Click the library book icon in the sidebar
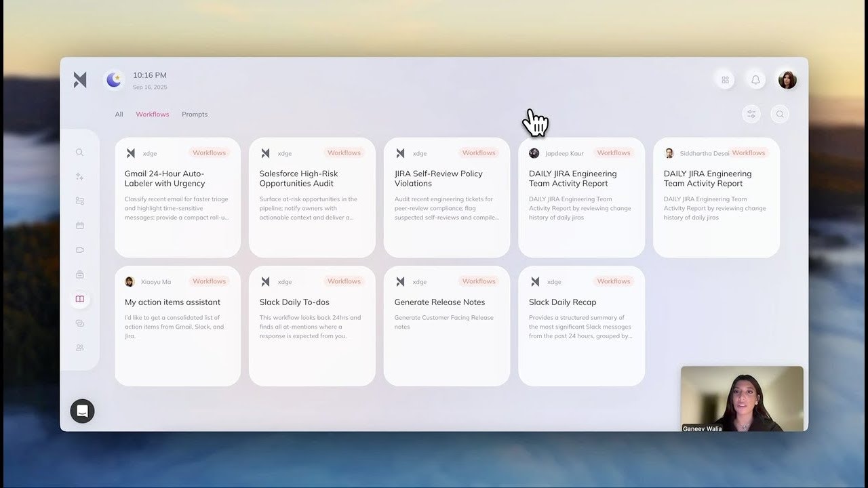The image size is (868, 488). click(80, 299)
